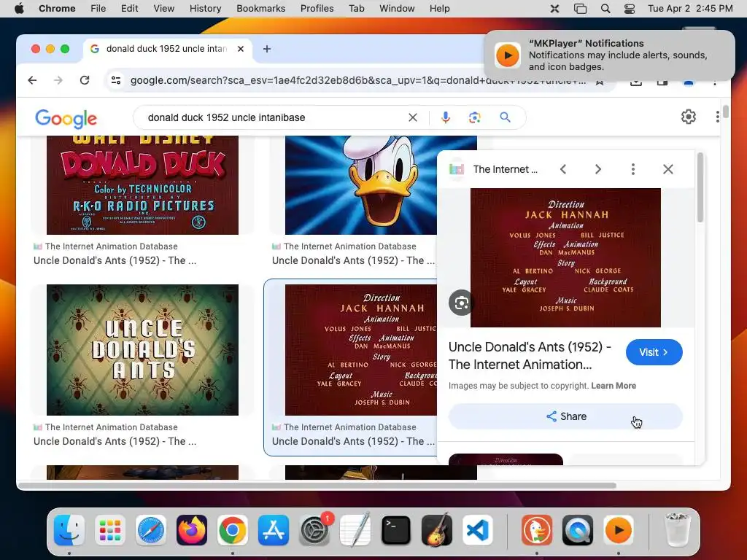Open the Jack Hannah credits thumbnail in results

(x=361, y=350)
